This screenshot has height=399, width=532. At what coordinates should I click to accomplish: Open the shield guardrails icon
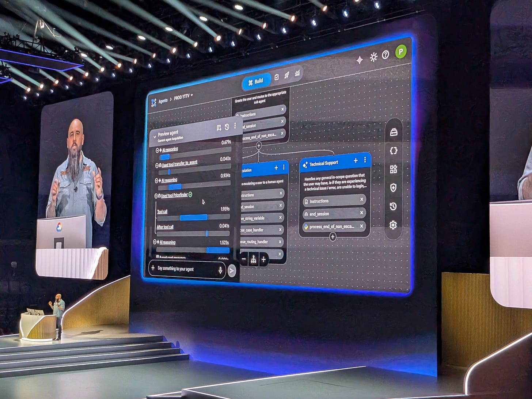coord(393,188)
